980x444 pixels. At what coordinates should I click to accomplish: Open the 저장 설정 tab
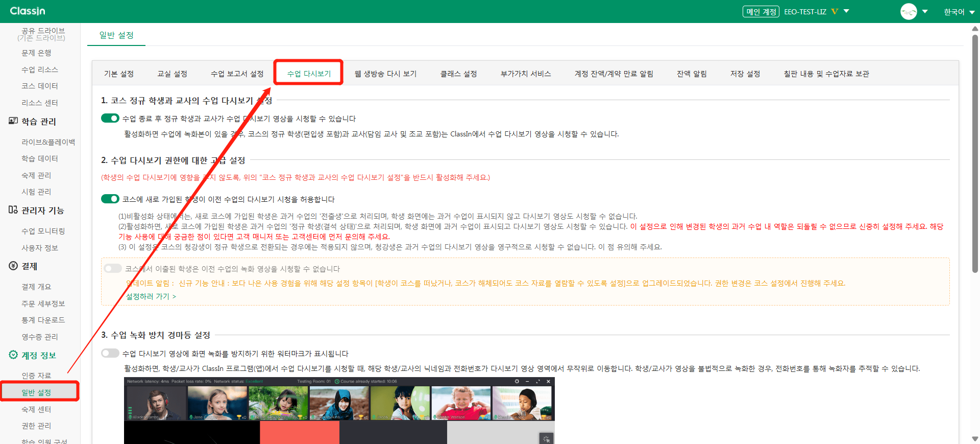[745, 74]
